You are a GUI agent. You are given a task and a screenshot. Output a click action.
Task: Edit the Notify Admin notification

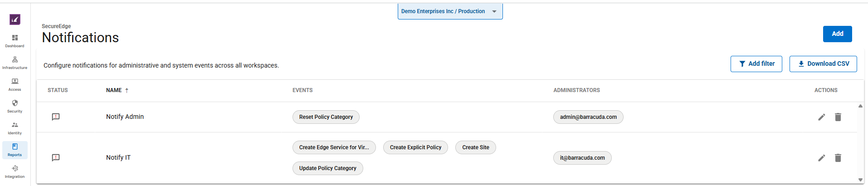point(821,117)
